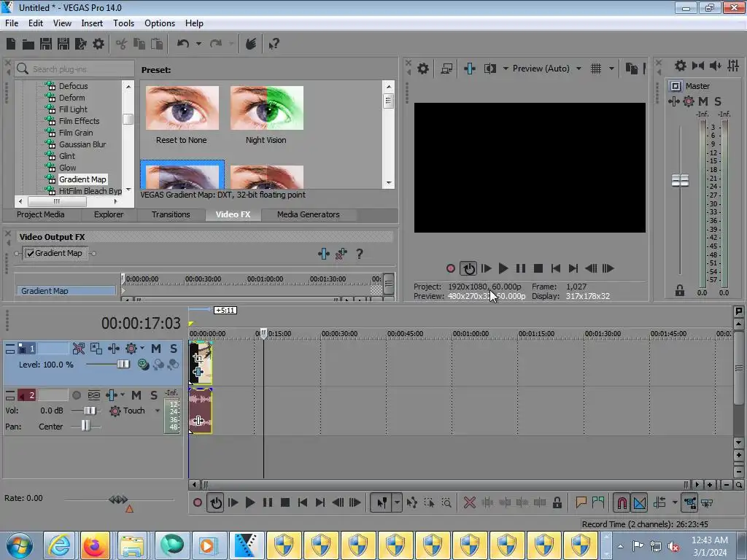Open the Touch automation mode dropdown
Viewport: 747px width, 560px height.
[x=158, y=411]
